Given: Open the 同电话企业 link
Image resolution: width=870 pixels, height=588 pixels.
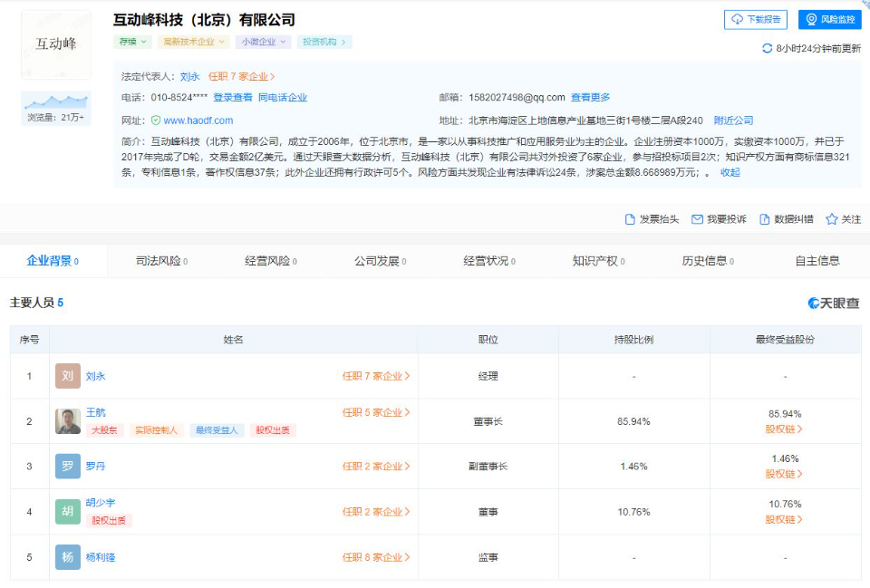Looking at the screenshot, I should [x=283, y=98].
